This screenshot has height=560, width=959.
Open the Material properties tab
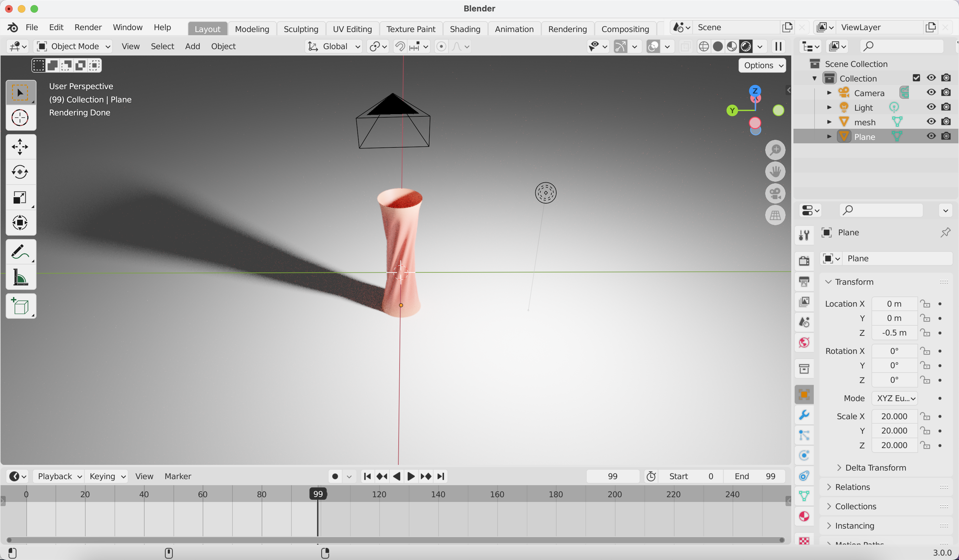pos(804,516)
